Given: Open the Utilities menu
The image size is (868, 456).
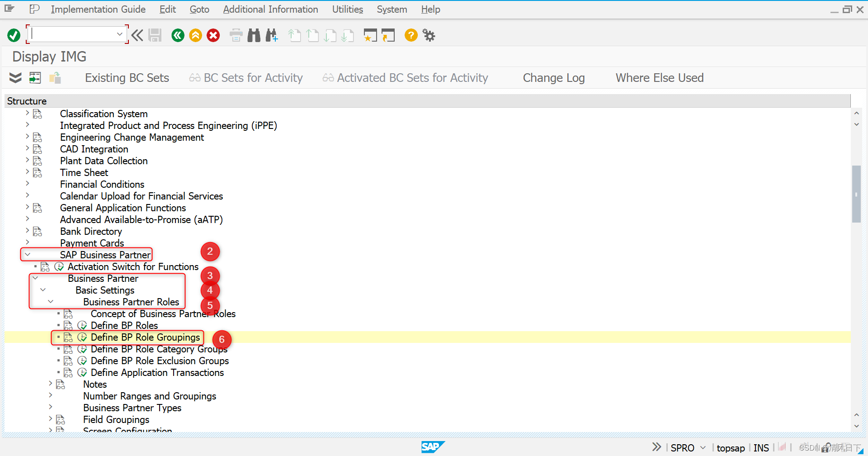Looking at the screenshot, I should pos(347,9).
